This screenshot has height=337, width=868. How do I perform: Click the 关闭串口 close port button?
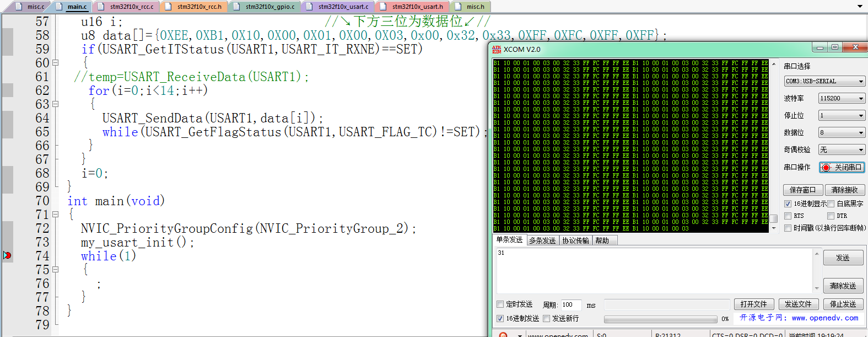coord(842,167)
